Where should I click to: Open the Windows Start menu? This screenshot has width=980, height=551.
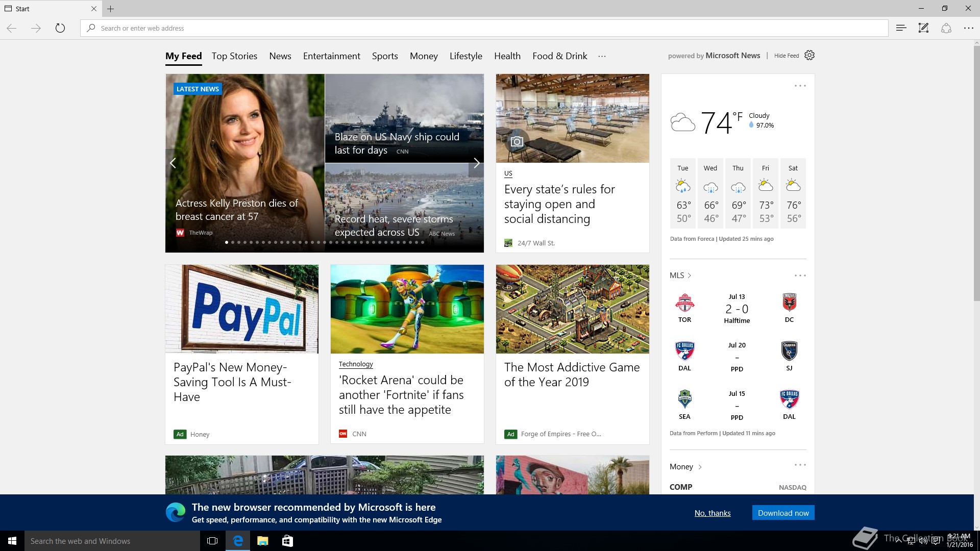(12, 541)
